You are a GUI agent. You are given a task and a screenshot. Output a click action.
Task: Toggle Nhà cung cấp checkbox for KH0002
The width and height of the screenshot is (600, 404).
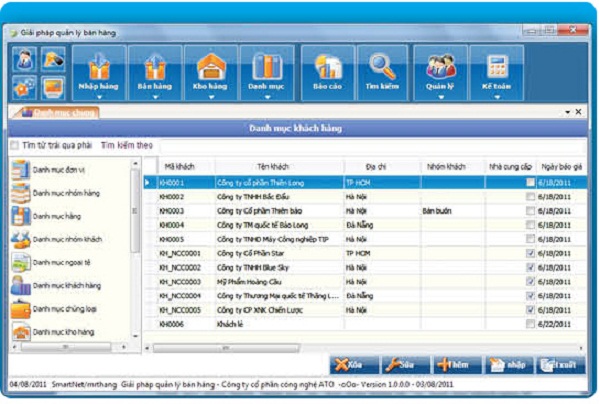[x=530, y=197]
